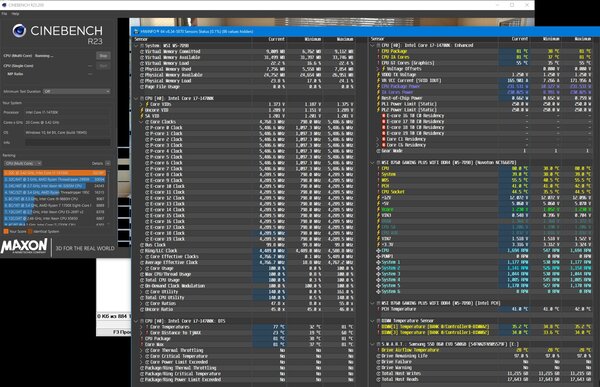Click the clock icon beside Ring/LLC Clock
The width and height of the screenshot is (600, 387).
[x=142, y=251]
